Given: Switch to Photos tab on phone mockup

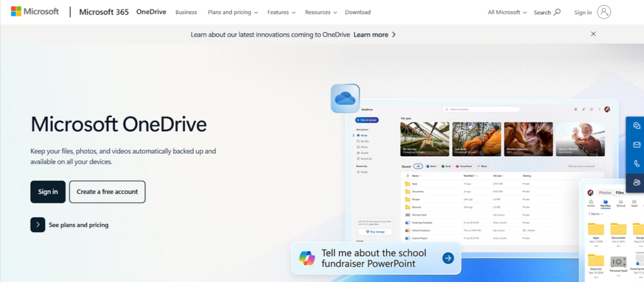Looking at the screenshot, I should pos(605,193).
